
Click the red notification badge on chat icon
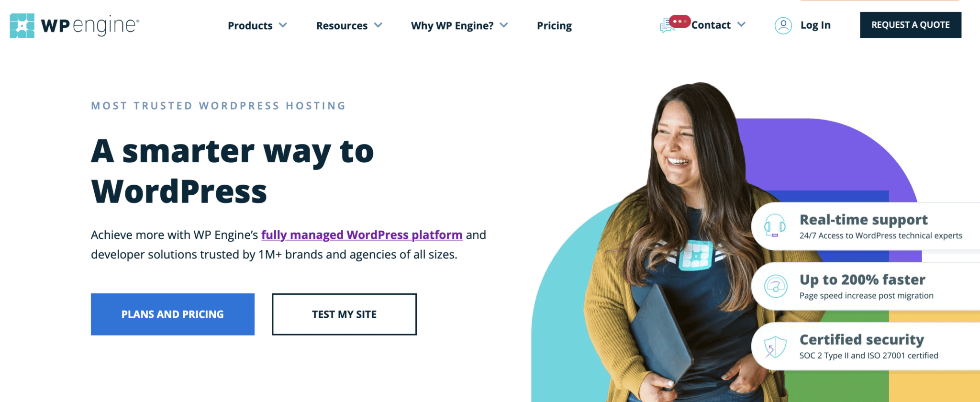679,22
